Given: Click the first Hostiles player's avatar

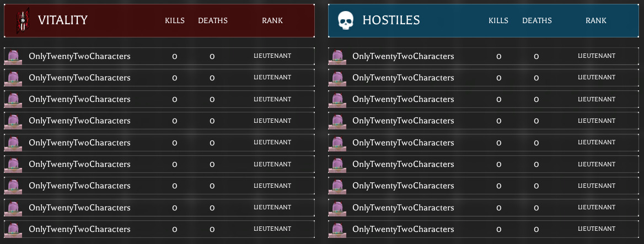Looking at the screenshot, I should pos(337,56).
